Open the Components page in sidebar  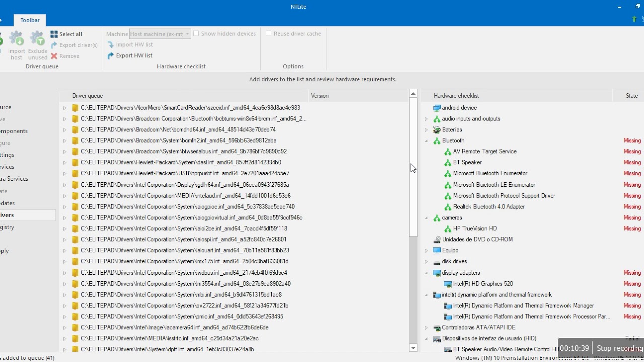coord(14,131)
